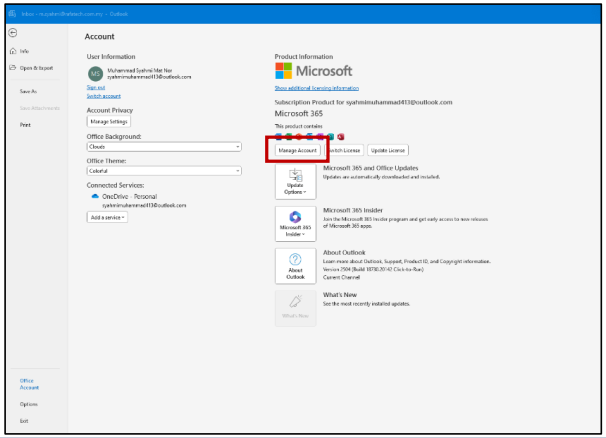Select Office Account in the sidebar
Viewport: 606px width, 438px height.
(29, 384)
